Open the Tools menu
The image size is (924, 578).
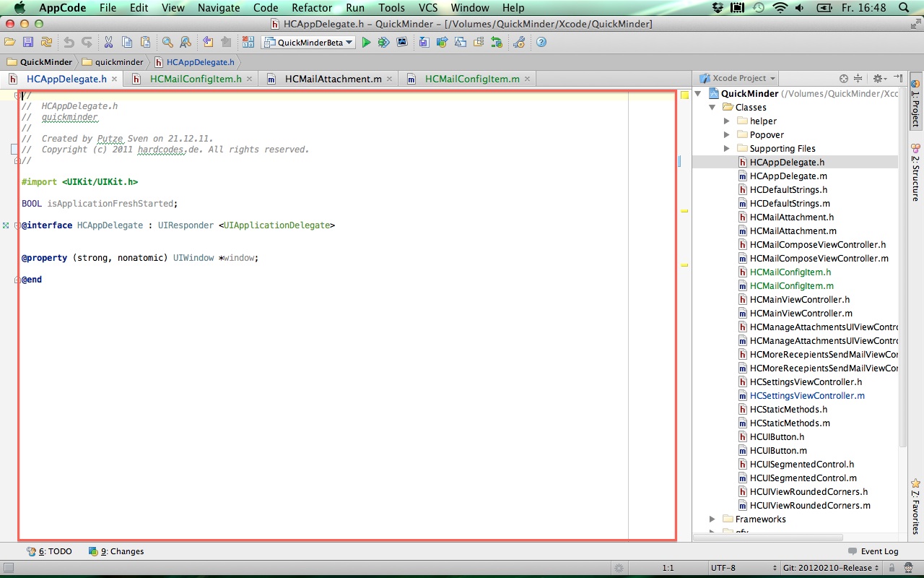(391, 8)
